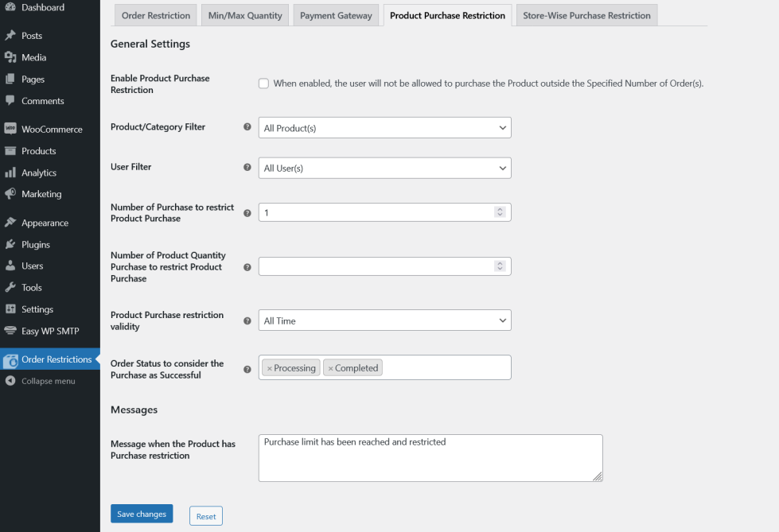Click help icon next to User Filter
This screenshot has width=779, height=532.
pyautogui.click(x=247, y=168)
